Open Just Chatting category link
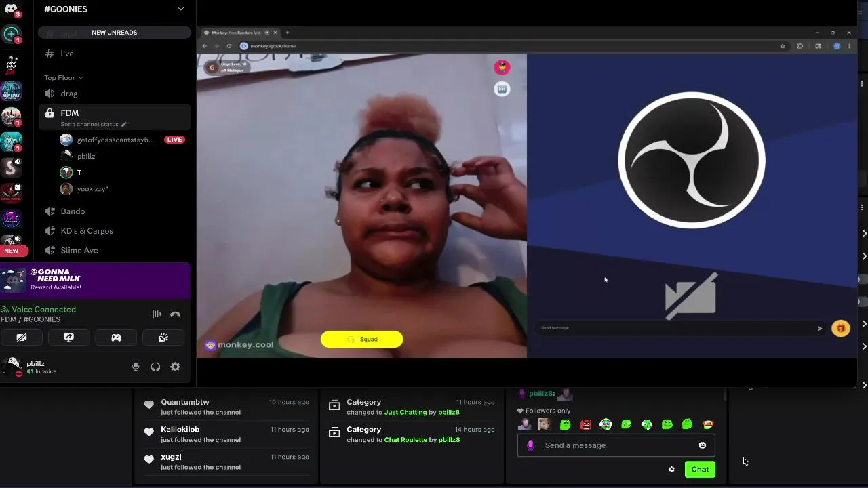The width and height of the screenshot is (868, 488). click(x=406, y=412)
